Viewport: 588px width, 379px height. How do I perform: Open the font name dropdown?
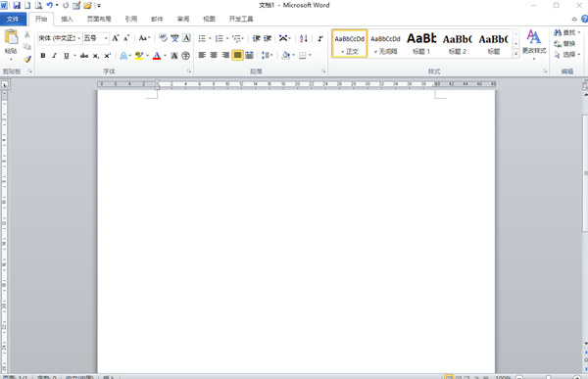tap(78, 38)
